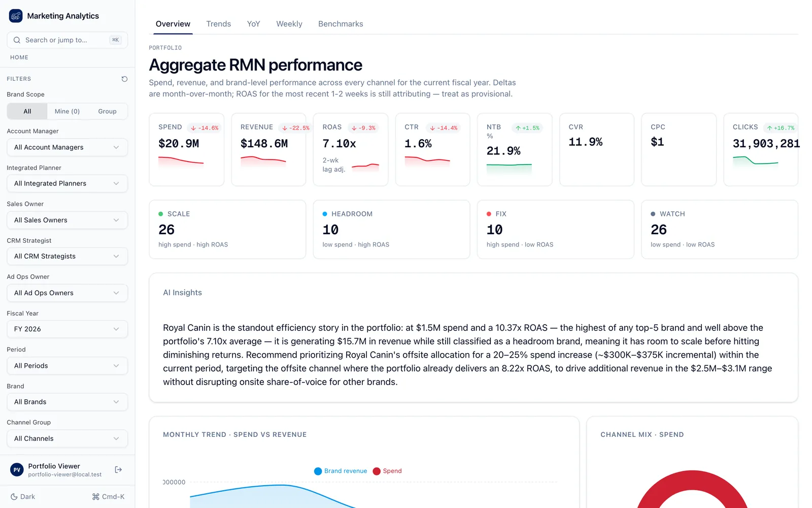Focus the Search or jump to field
This screenshot has height=508, width=812.
67,40
